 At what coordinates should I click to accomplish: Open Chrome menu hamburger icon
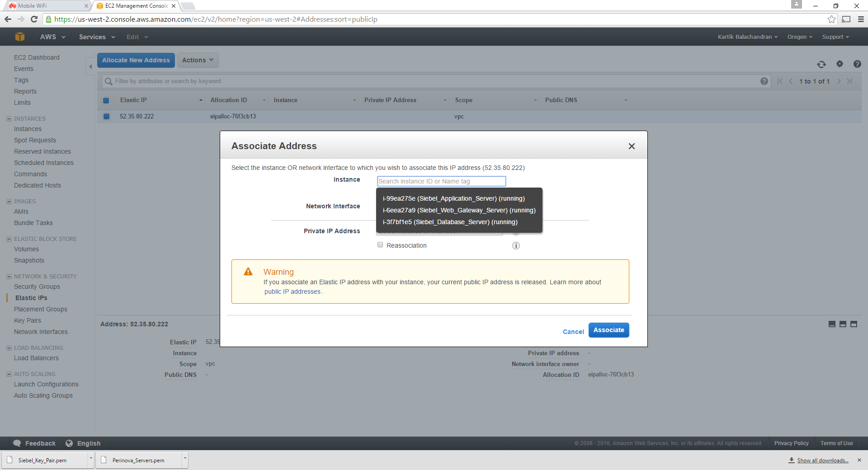click(861, 19)
